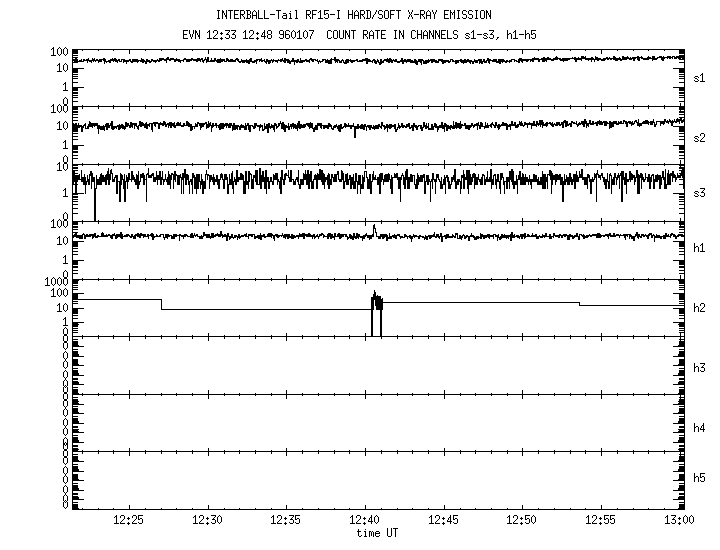Click the INTERBALL-Tail RF15-I plot title
Screen dimensions: 720x550
click(x=354, y=15)
